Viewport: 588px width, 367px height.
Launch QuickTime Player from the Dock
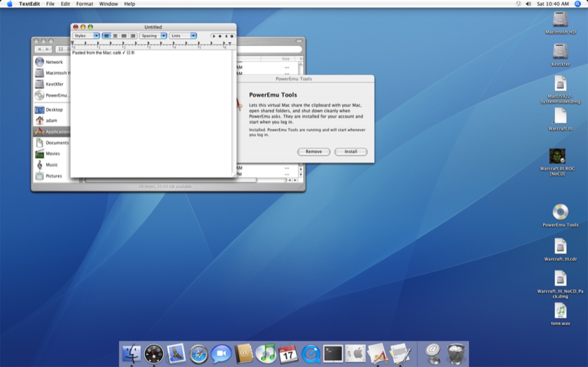(x=311, y=354)
